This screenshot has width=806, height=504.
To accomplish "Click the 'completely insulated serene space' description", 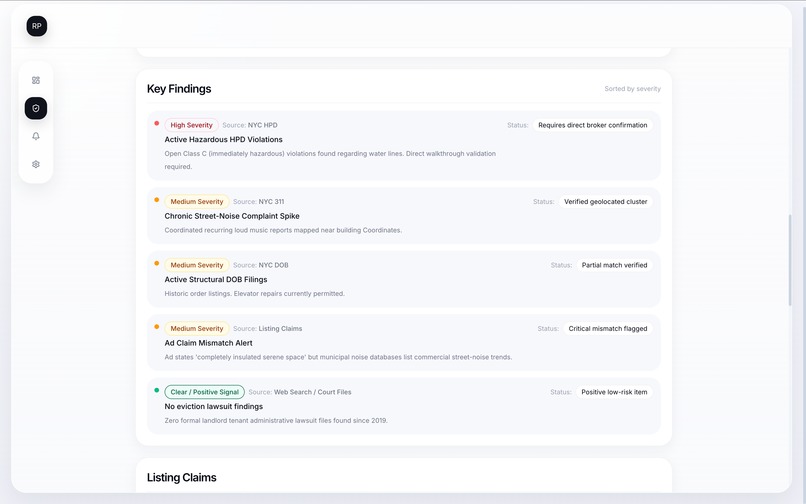I will coord(338,357).
